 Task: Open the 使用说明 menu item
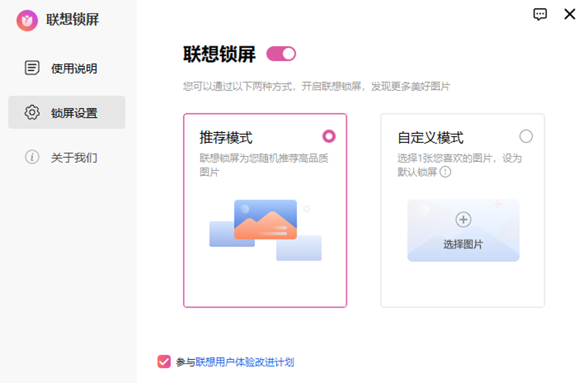[74, 68]
